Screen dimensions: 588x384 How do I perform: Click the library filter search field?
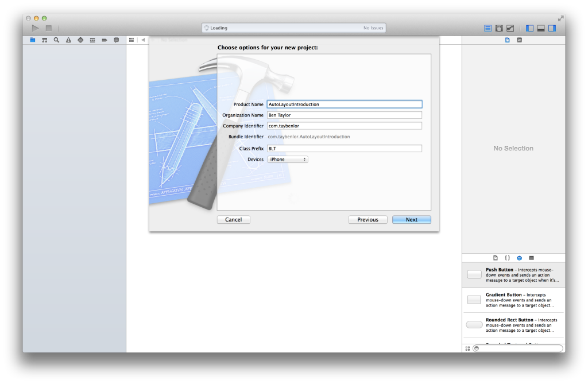coord(518,348)
